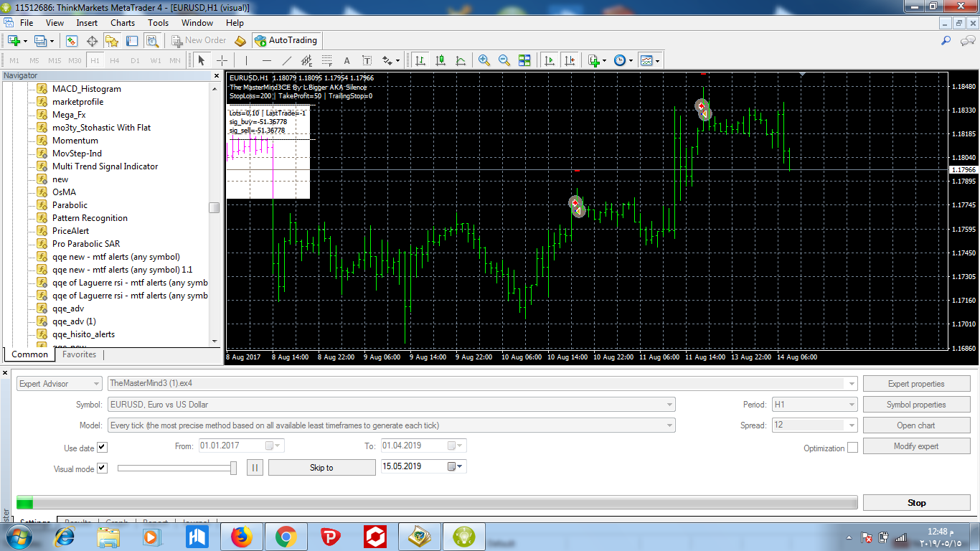Open the Model Every tick dropdown
Viewport: 980px width, 551px height.
391,425
